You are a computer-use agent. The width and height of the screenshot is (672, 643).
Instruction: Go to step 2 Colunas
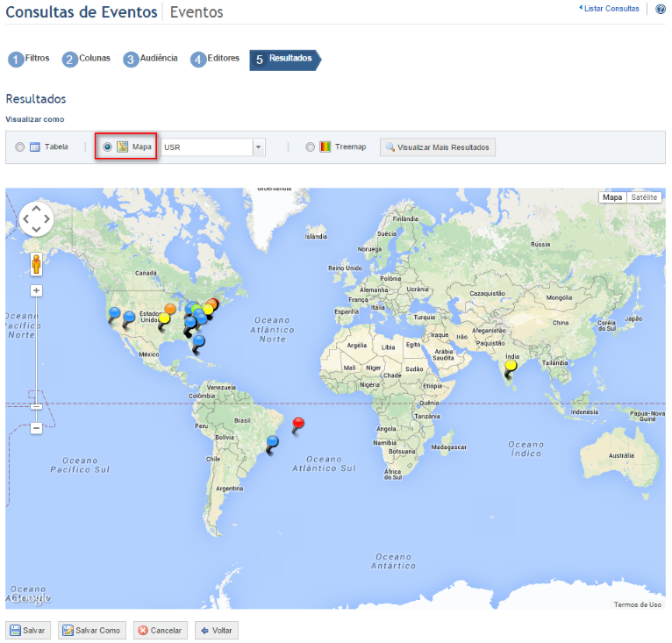tap(86, 59)
